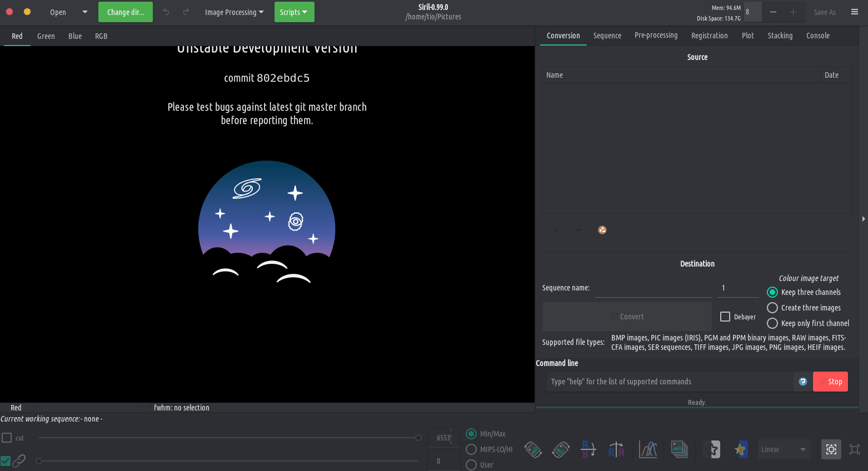Switch to the Green channel tab
Screen dimensions: 868x471
(x=46, y=36)
